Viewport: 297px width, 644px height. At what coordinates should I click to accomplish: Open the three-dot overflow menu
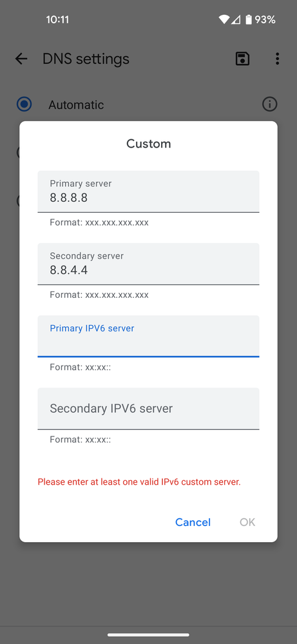(x=277, y=59)
